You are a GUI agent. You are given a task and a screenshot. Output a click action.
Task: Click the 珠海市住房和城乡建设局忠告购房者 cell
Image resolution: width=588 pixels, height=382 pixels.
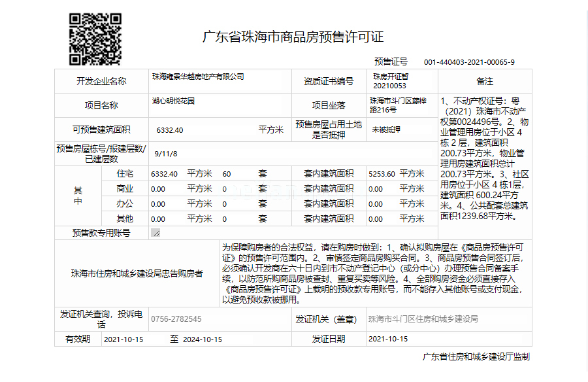tap(137, 273)
